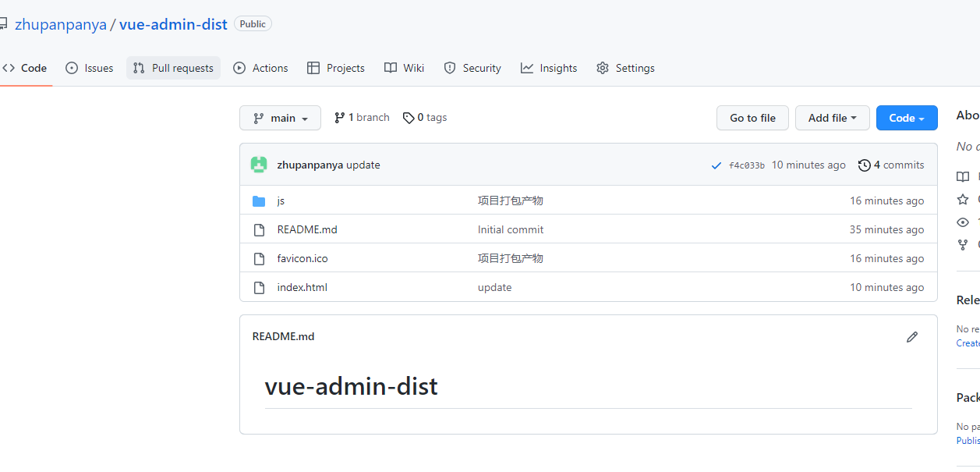Click the Security shield icon

450,68
